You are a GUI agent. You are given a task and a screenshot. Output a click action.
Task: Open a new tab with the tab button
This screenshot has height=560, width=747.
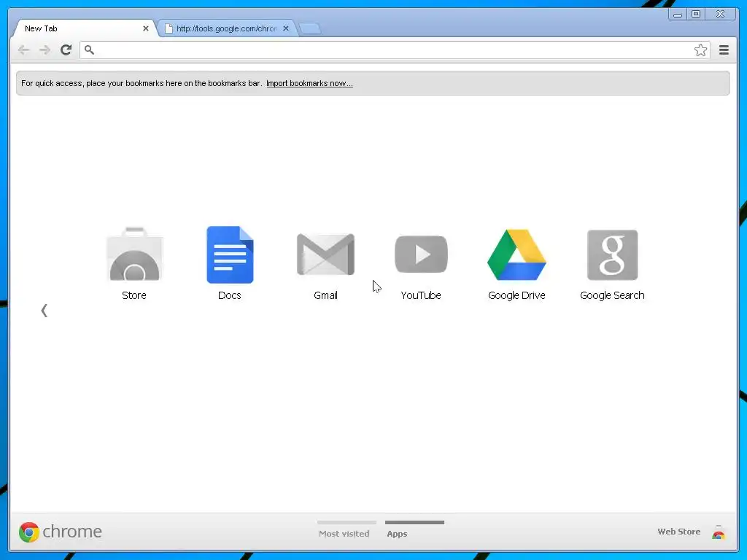310,29
